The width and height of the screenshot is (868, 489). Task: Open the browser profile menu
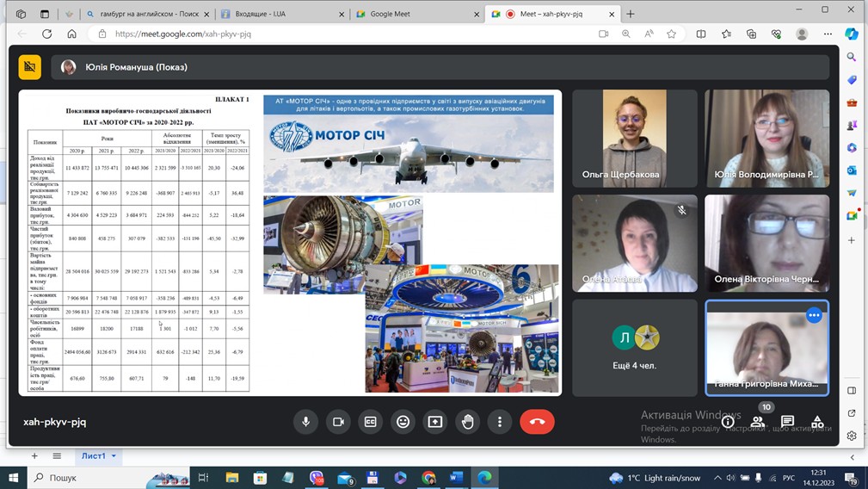802,34
